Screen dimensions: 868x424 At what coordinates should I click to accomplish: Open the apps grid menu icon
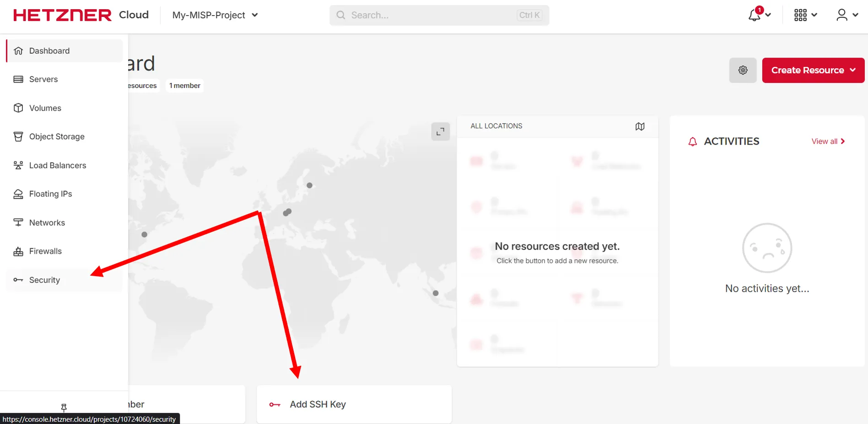tap(801, 15)
